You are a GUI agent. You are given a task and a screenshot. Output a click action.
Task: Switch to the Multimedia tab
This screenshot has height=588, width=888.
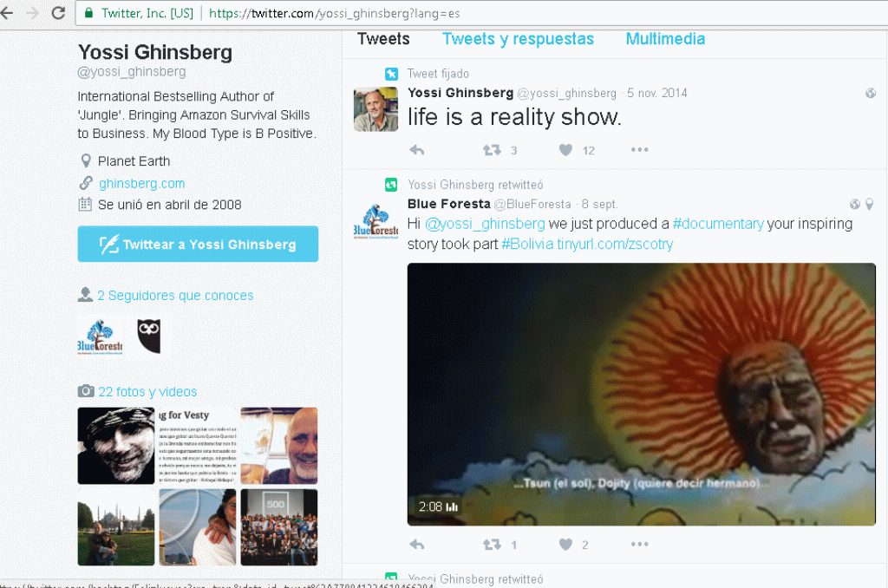point(665,38)
